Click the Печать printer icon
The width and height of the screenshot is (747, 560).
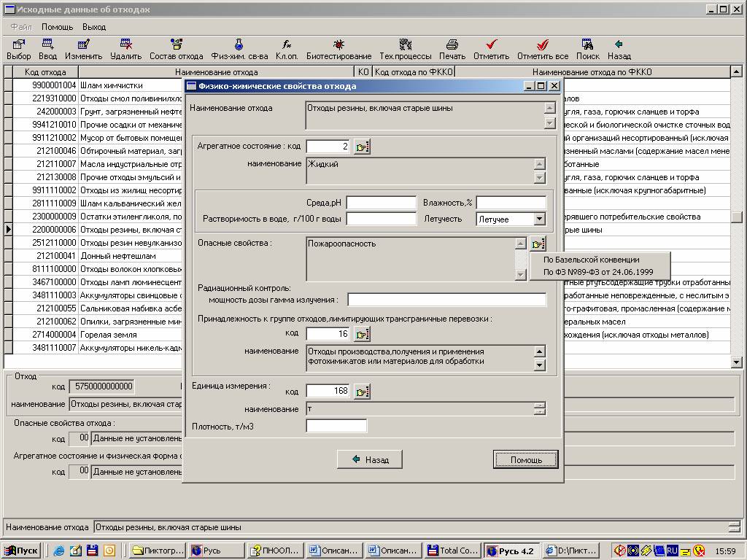(x=452, y=45)
